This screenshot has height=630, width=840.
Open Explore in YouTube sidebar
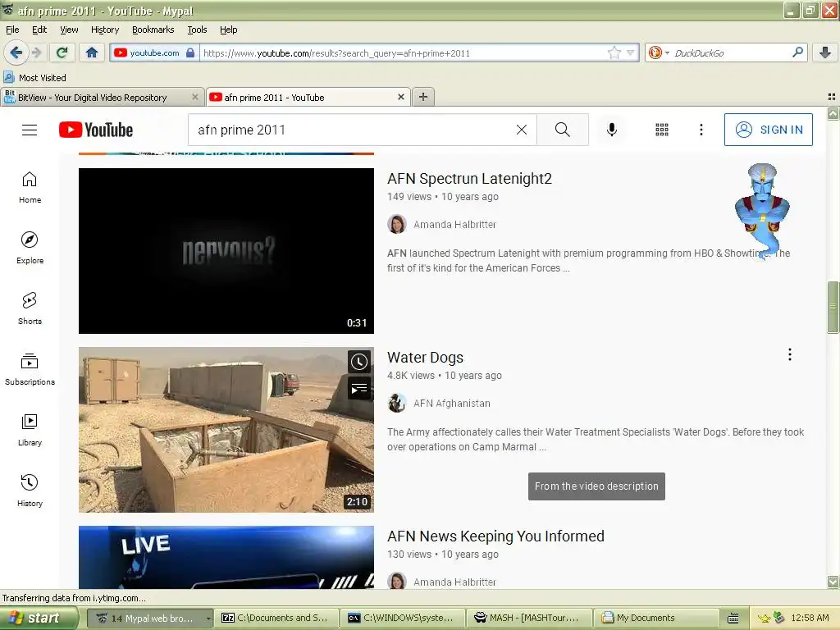click(x=30, y=248)
